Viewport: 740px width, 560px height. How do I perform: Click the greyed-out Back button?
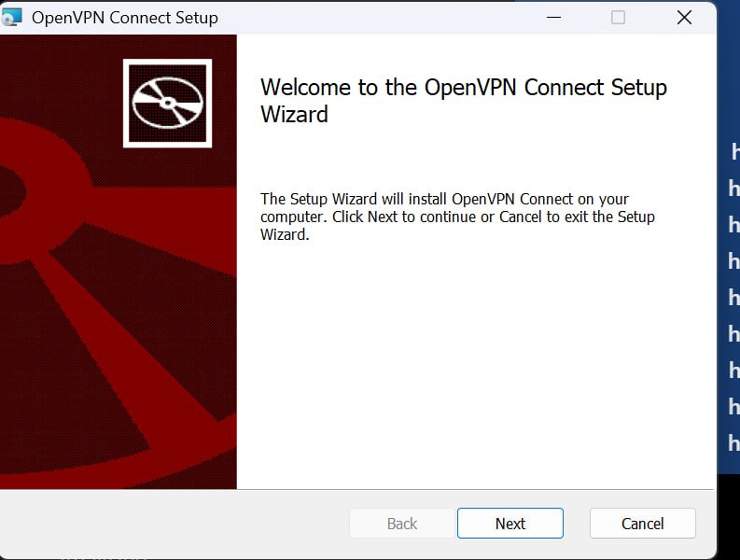point(402,524)
